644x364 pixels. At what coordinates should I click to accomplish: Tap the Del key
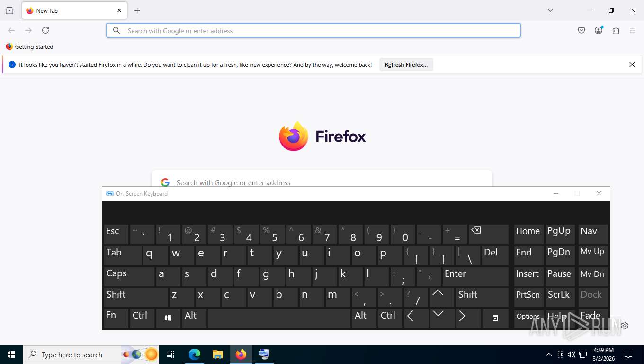pyautogui.click(x=495, y=255)
